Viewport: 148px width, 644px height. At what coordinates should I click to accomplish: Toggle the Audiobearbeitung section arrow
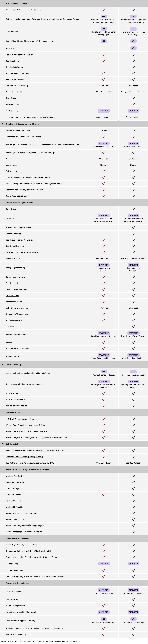click(x=3, y=365)
